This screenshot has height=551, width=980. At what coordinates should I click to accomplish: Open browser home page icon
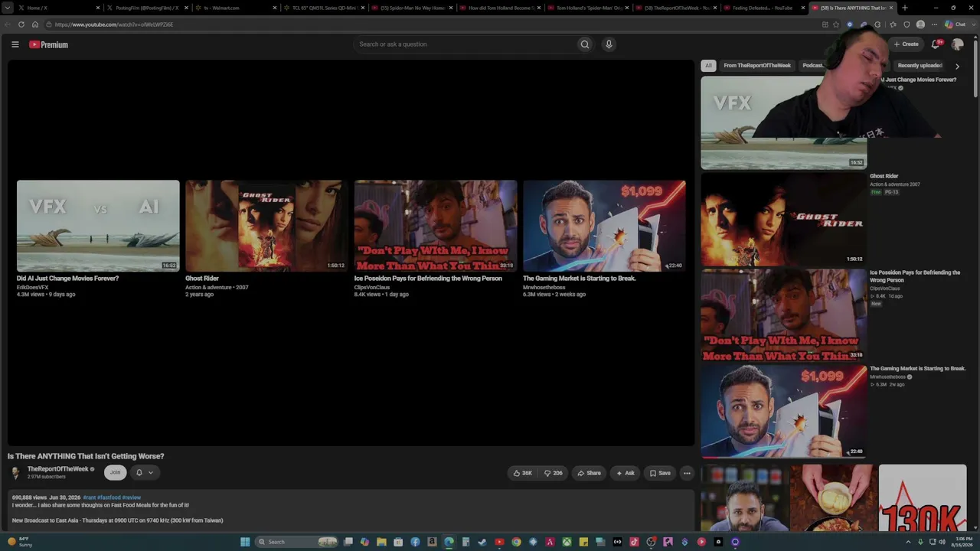[34, 24]
